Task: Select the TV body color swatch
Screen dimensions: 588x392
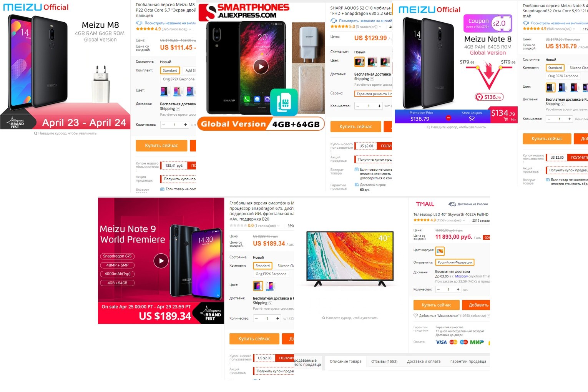Action: (x=440, y=251)
